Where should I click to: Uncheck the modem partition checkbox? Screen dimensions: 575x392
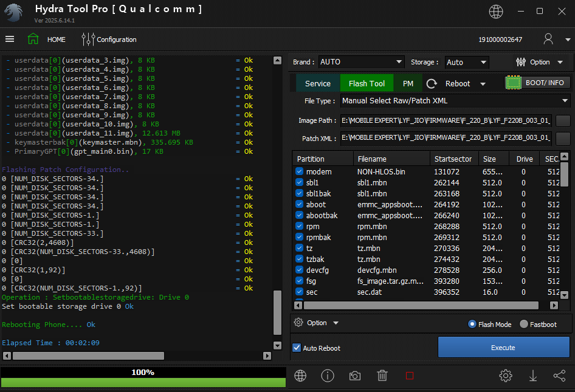click(299, 171)
